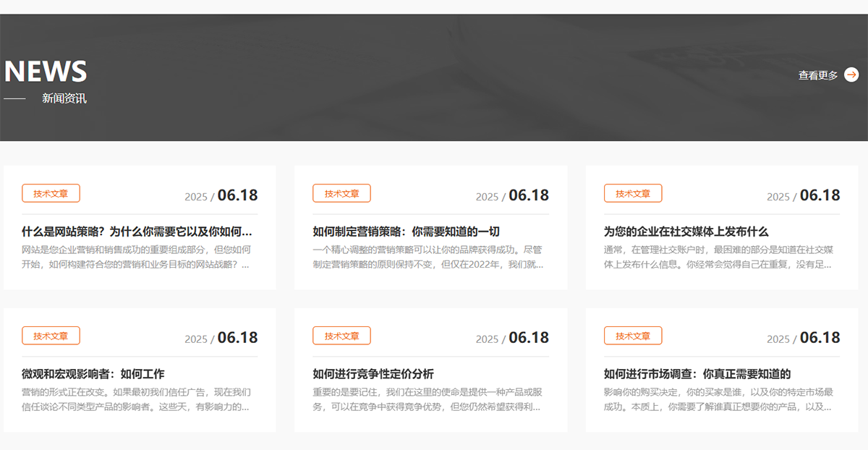Click the 技术文章 tag on the competitive pricing article
868x450 pixels.
[x=341, y=335]
